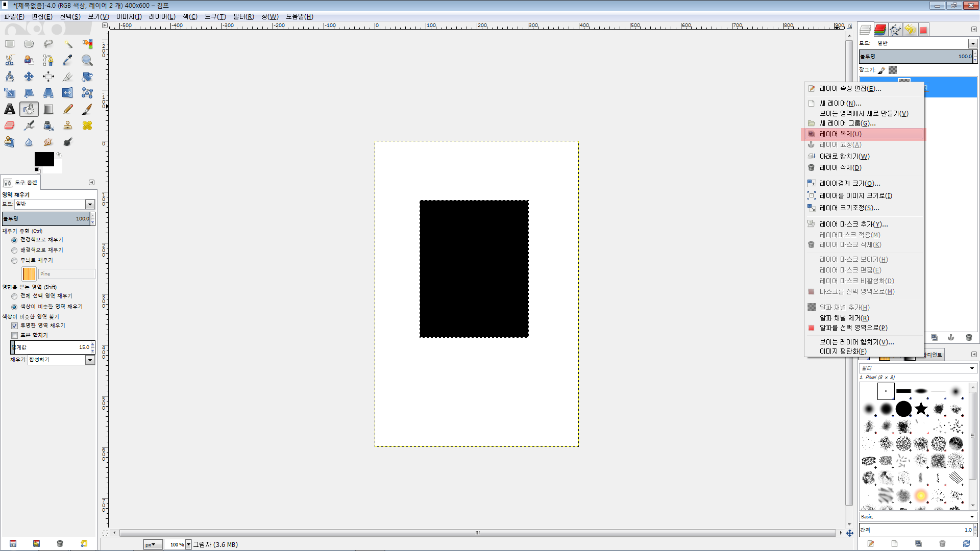Open tool options 모드 dropdown
980x551 pixels.
click(x=55, y=204)
